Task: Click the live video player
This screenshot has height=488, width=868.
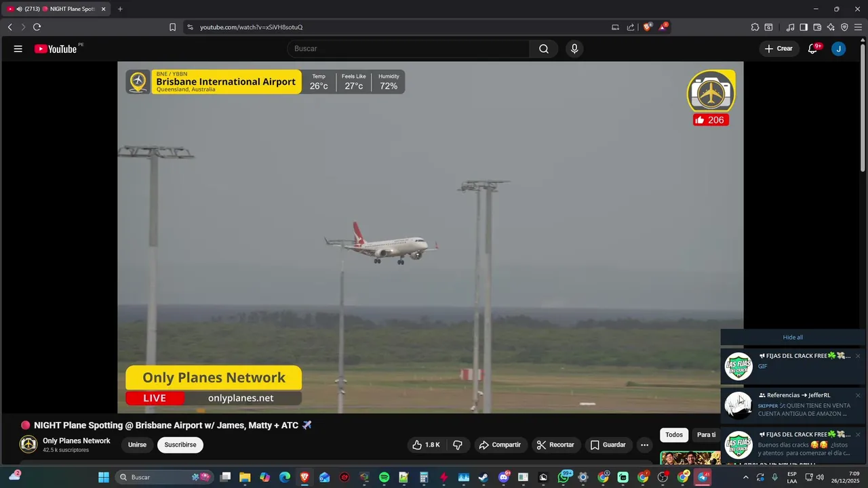Action: click(x=431, y=237)
